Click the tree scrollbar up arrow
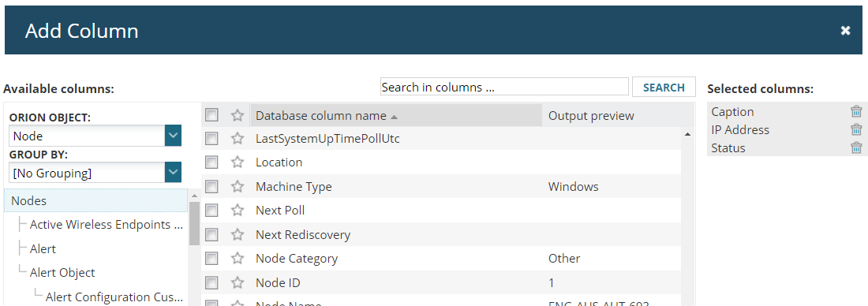This screenshot has width=868, height=306. click(x=194, y=196)
